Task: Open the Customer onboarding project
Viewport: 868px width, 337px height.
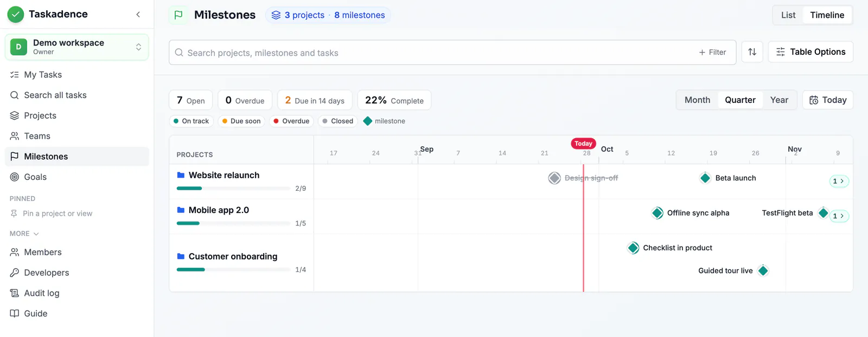Action: [233, 257]
